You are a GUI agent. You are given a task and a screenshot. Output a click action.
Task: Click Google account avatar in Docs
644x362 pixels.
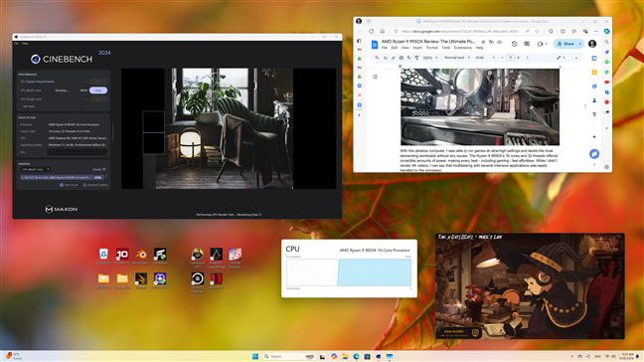pyautogui.click(x=592, y=44)
